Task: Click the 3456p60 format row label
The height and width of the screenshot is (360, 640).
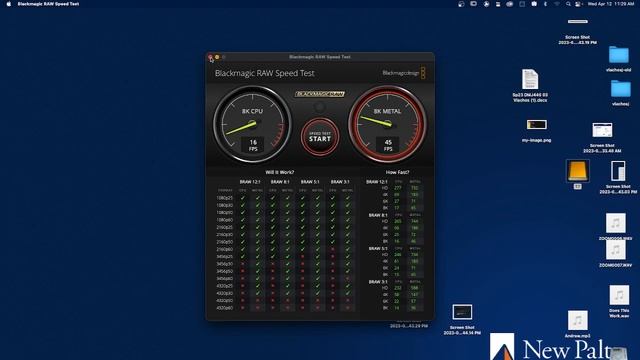Action: click(x=224, y=279)
